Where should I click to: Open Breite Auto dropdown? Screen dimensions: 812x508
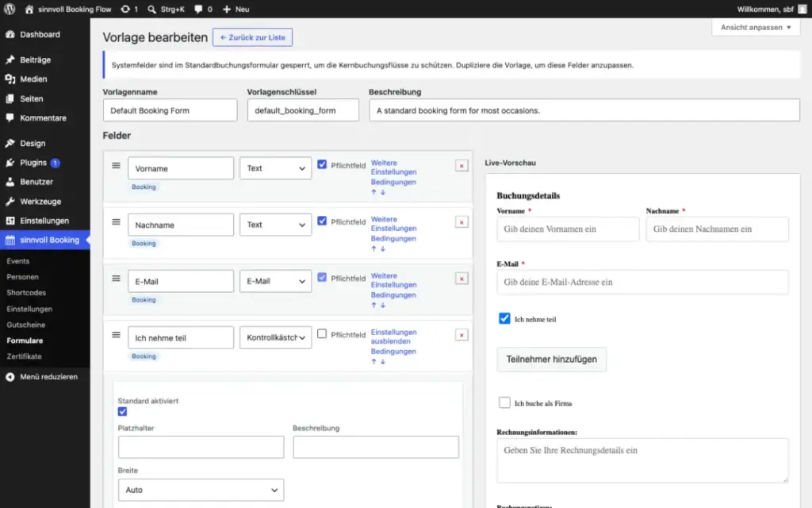point(201,490)
